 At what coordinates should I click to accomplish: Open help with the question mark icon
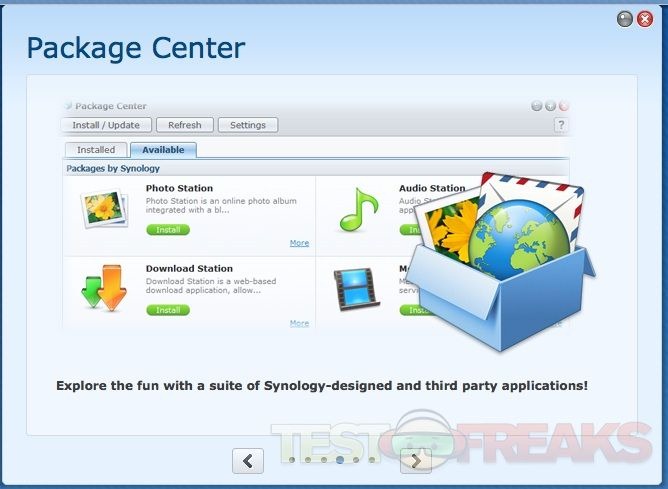[560, 125]
